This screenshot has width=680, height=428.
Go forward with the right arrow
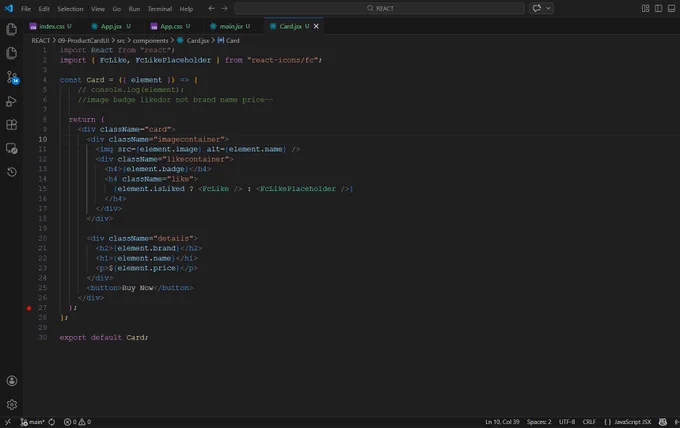pyautogui.click(x=224, y=8)
